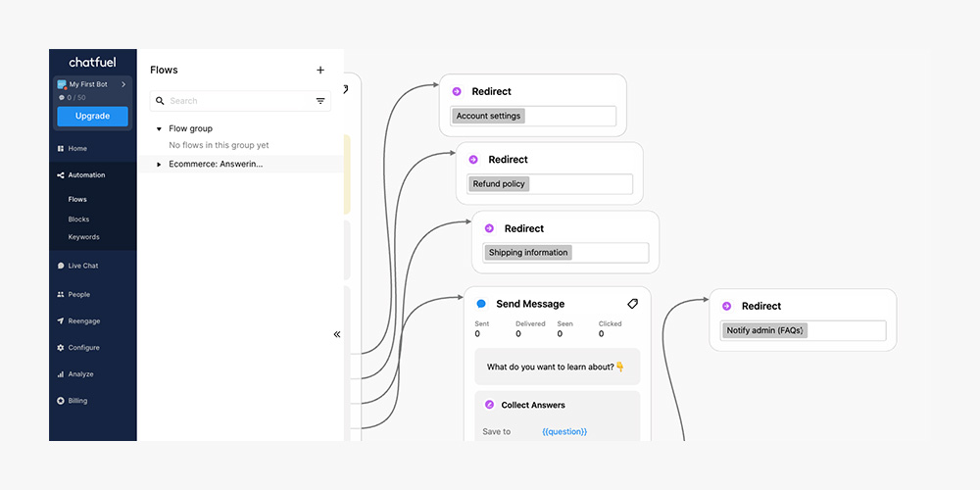This screenshot has width=980, height=490.
Task: Click the Clicked counter on Send Message
Action: point(610,328)
